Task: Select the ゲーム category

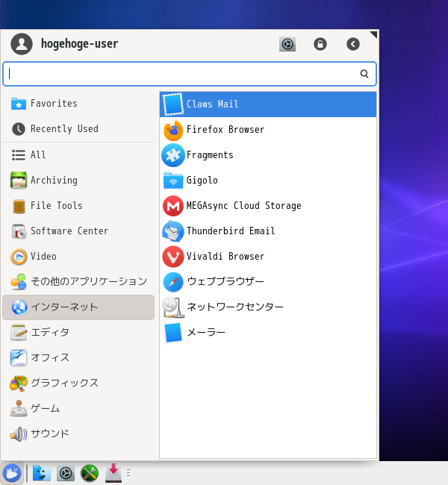Action: point(78,409)
